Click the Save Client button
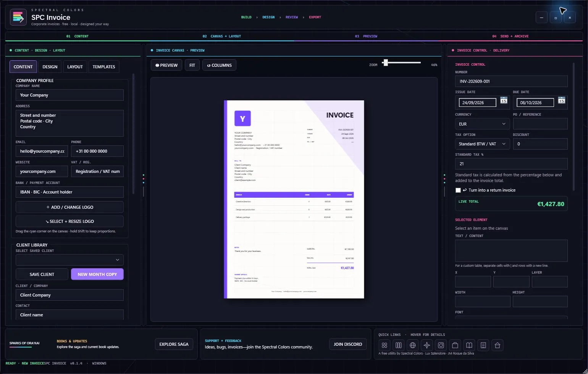Viewport: 588px width, 374px height. coord(42,274)
